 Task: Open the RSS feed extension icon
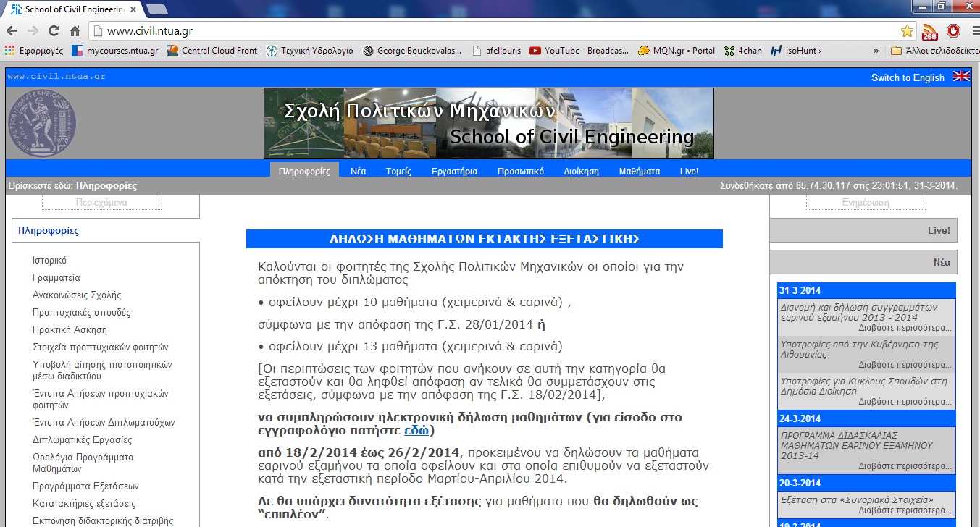click(x=929, y=32)
